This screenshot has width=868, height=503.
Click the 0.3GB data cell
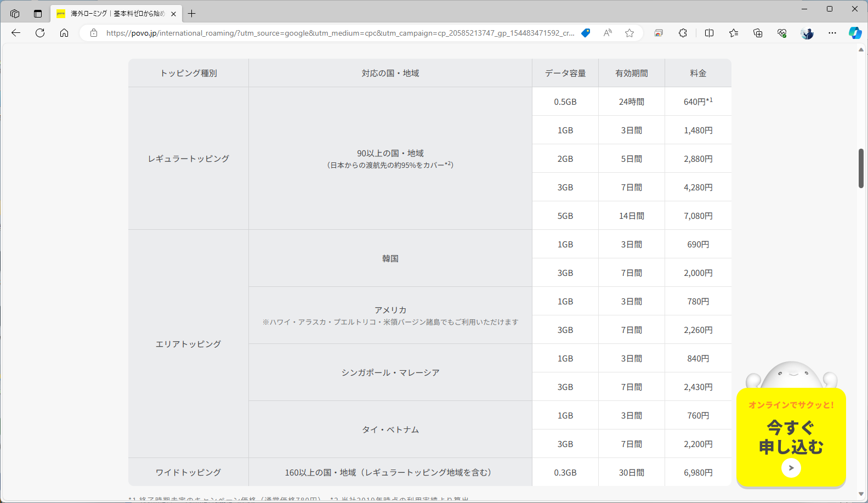coord(565,472)
